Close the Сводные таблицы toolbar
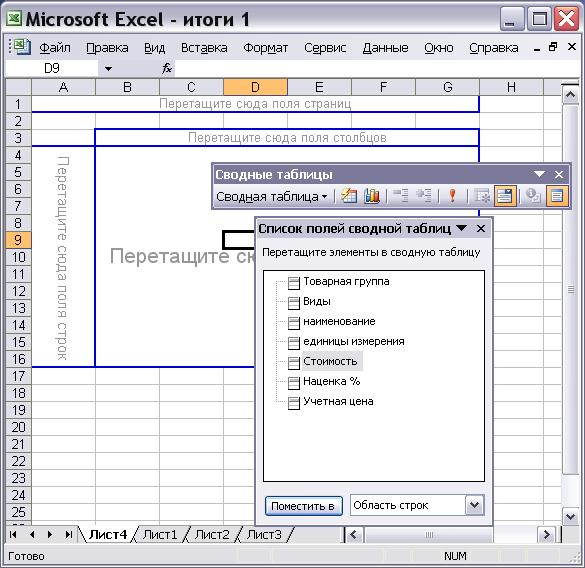The width and height of the screenshot is (585, 568). [x=559, y=174]
